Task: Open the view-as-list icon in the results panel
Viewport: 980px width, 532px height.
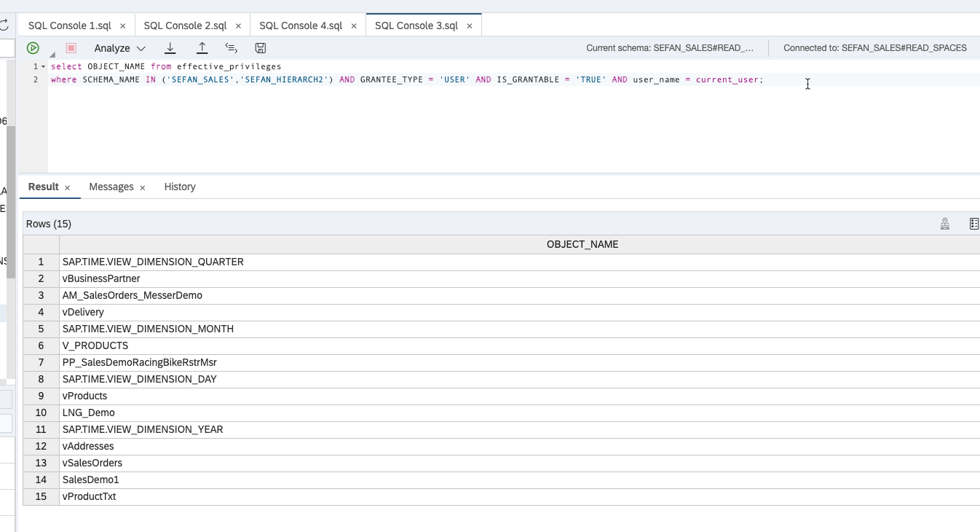Action: [x=974, y=223]
